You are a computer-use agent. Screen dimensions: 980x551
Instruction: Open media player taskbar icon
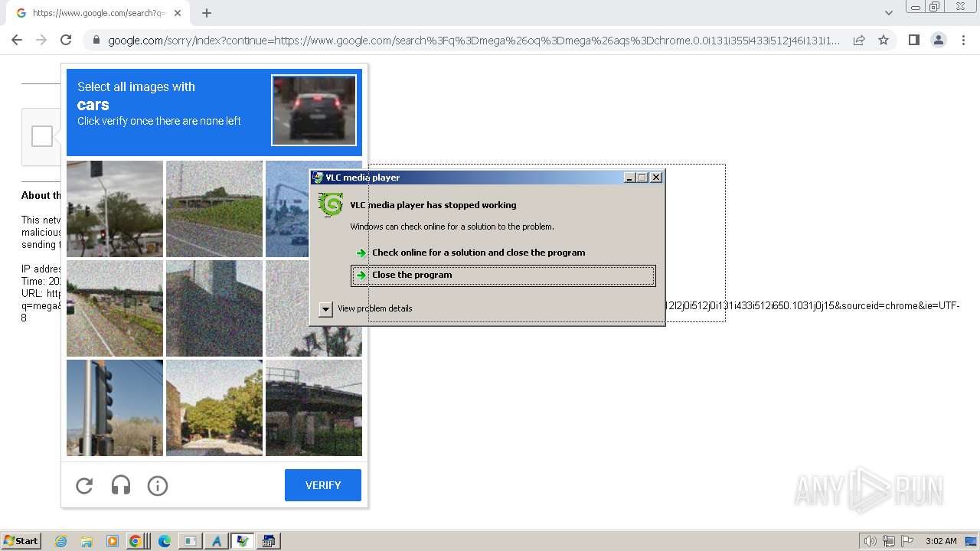112,541
